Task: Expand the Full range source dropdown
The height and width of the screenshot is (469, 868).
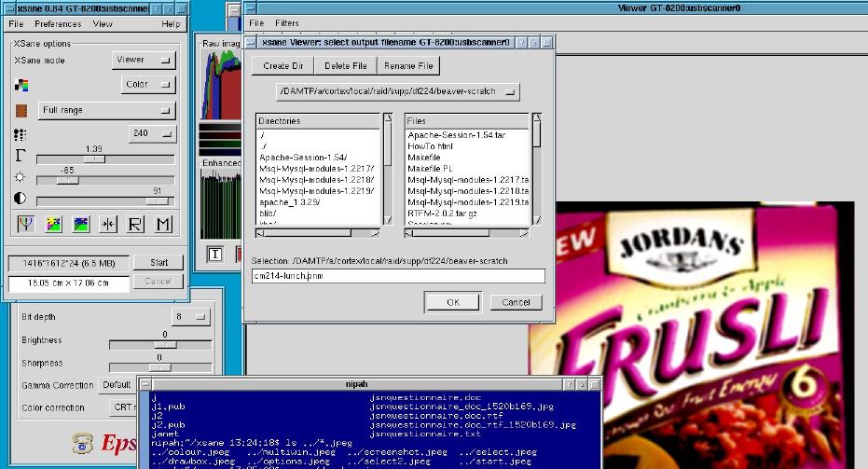Action: coord(106,110)
